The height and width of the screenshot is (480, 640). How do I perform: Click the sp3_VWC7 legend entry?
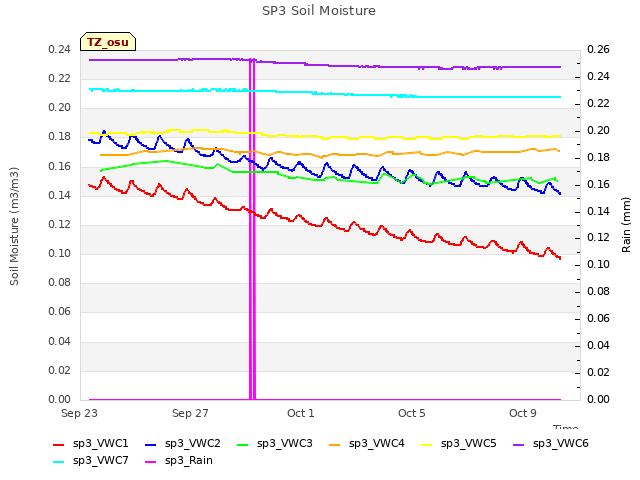[91, 460]
